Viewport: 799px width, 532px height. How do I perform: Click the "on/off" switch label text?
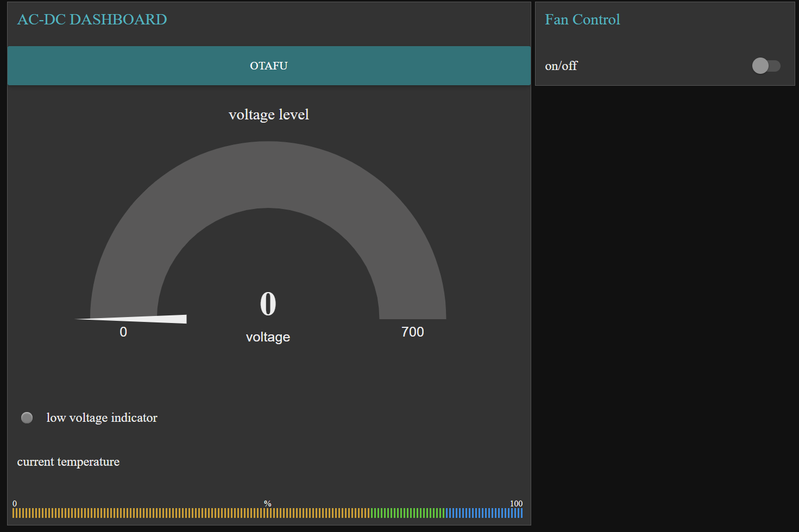561,66
